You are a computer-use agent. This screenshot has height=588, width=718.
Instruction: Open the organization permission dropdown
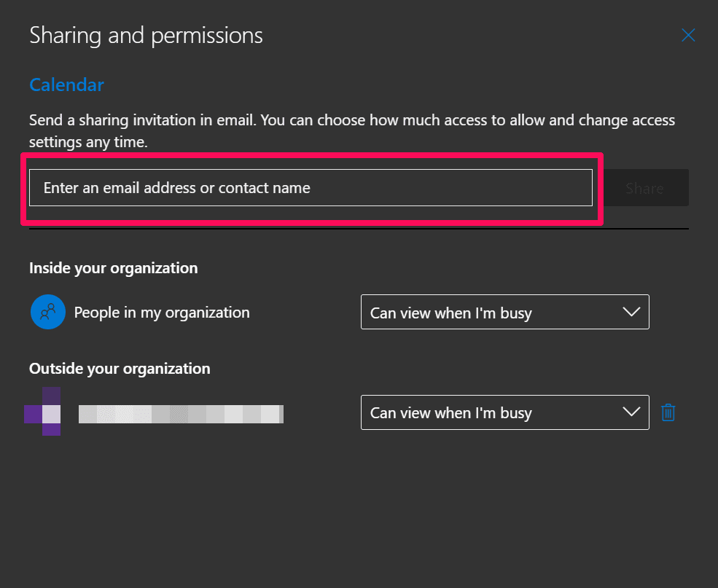tap(504, 313)
